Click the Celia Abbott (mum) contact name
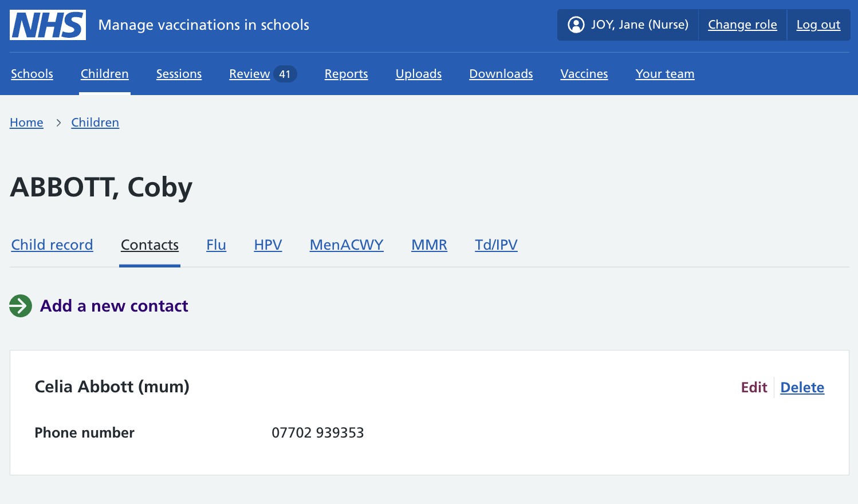858x504 pixels. (112, 387)
